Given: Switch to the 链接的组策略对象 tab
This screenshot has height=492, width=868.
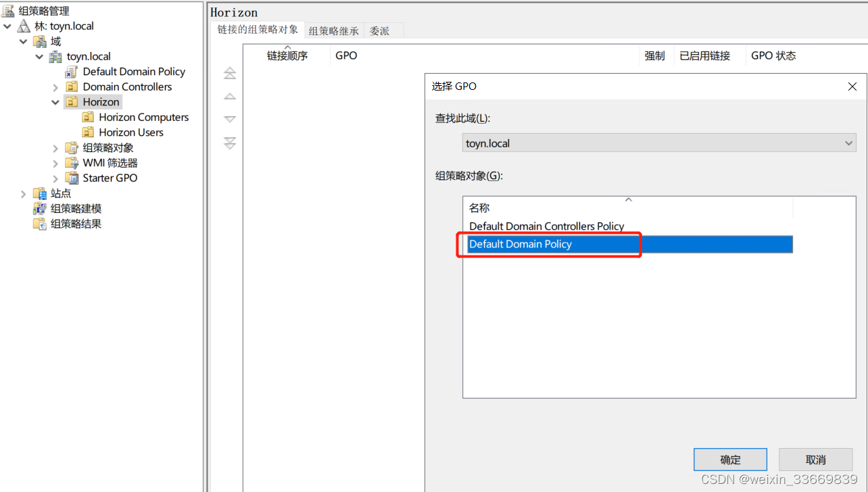Looking at the screenshot, I should click(258, 30).
